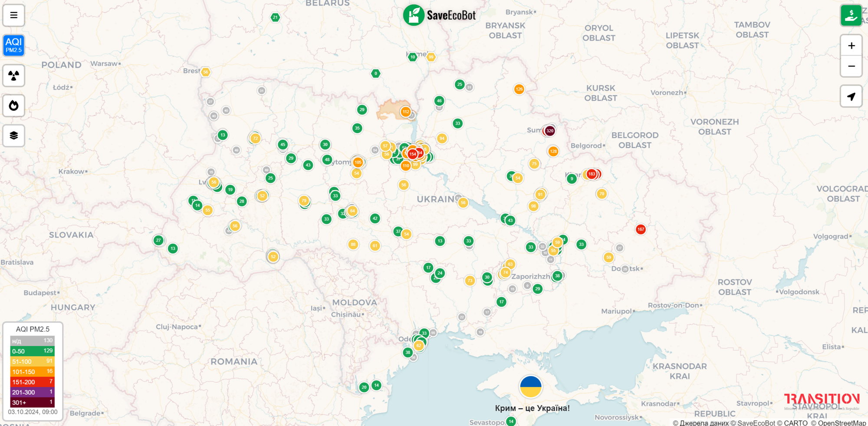Open the yellow 61 station marker
Screen dimensions: 868x426
point(375,246)
